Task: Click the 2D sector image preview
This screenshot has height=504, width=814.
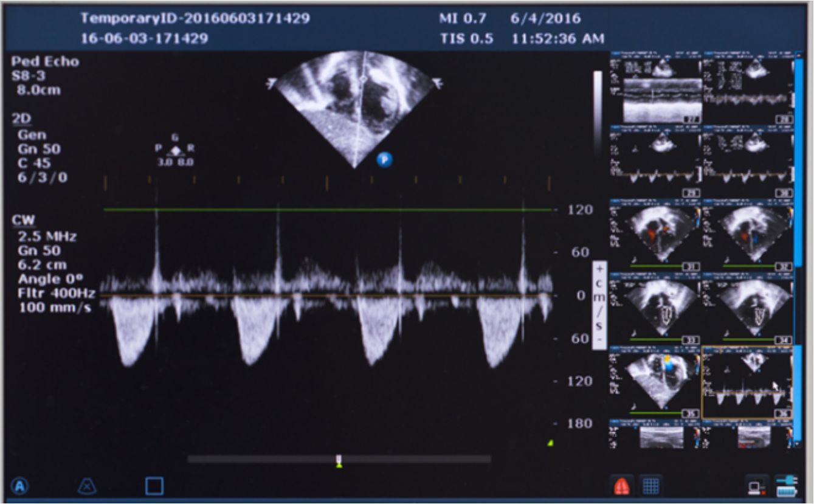Action: [356, 108]
